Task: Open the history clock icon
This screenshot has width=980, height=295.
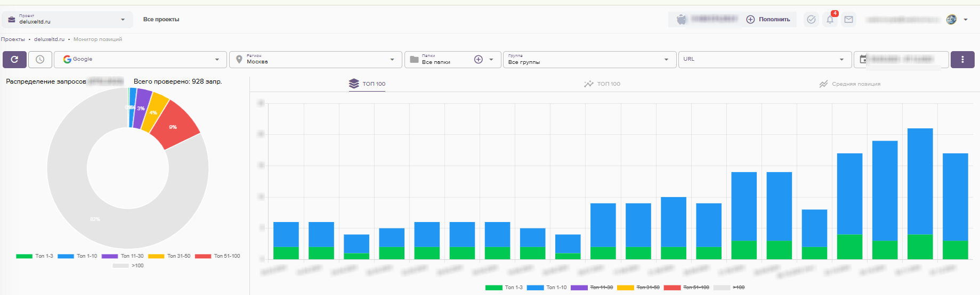Action: pos(40,60)
